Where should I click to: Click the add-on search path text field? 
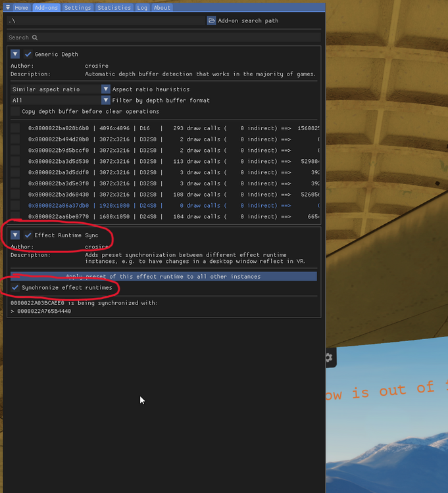tap(106, 20)
